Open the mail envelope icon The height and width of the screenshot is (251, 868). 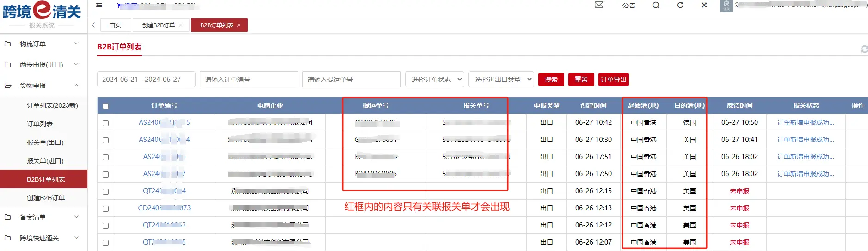pos(599,5)
